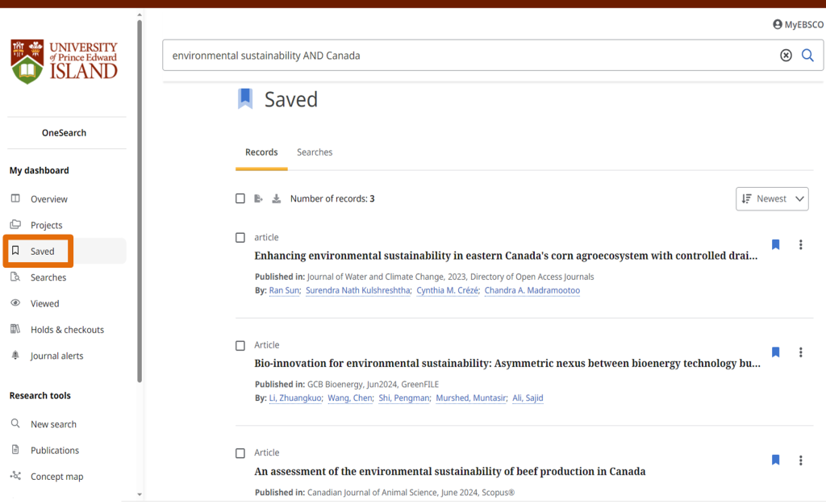Open the Newest sort dropdown

tap(771, 198)
